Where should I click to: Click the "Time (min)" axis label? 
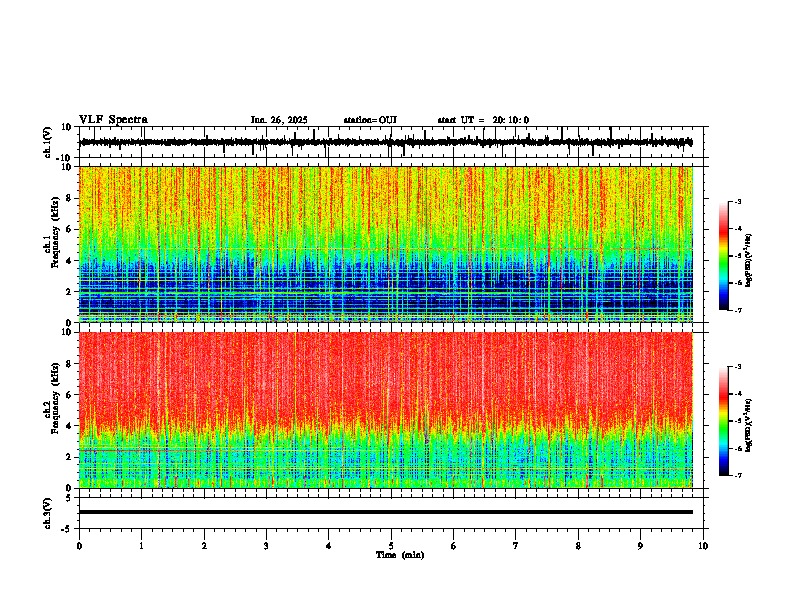(400, 555)
